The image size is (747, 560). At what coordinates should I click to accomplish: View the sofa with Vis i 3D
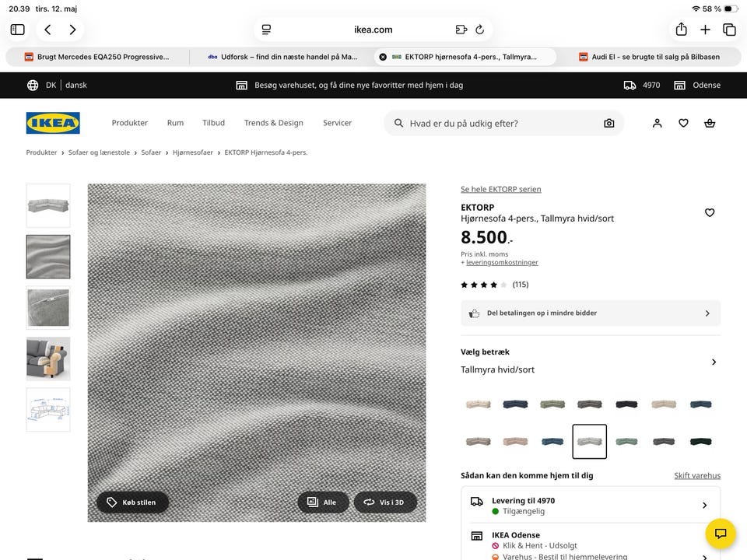pyautogui.click(x=385, y=502)
